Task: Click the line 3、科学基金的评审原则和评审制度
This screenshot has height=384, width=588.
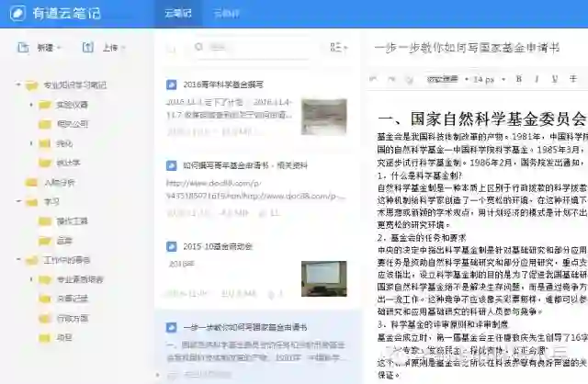Action: click(x=443, y=324)
